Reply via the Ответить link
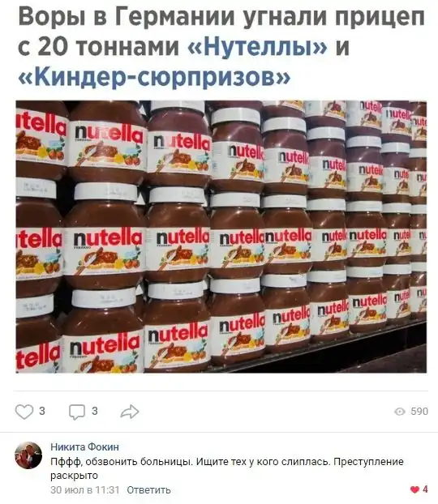The height and width of the screenshot is (504, 438). pos(148,490)
